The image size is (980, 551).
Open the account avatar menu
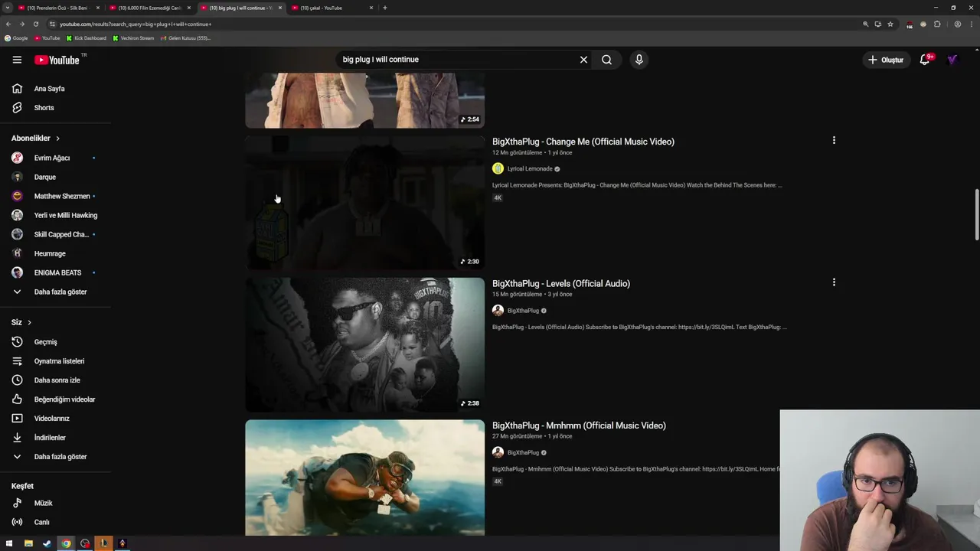[x=952, y=60]
